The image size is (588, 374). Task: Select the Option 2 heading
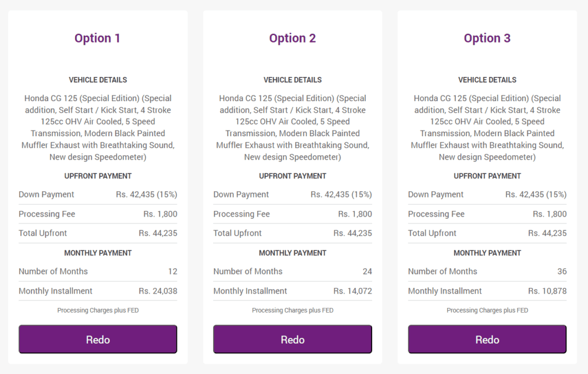(x=292, y=38)
